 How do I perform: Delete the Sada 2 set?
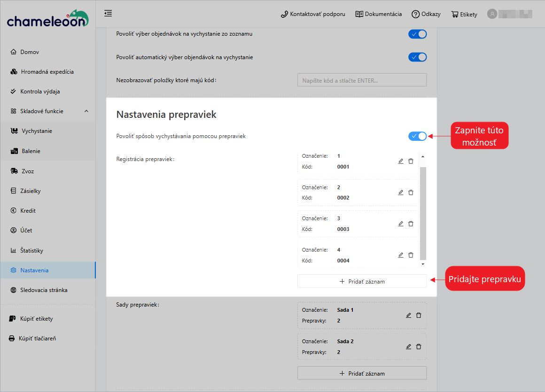(419, 346)
